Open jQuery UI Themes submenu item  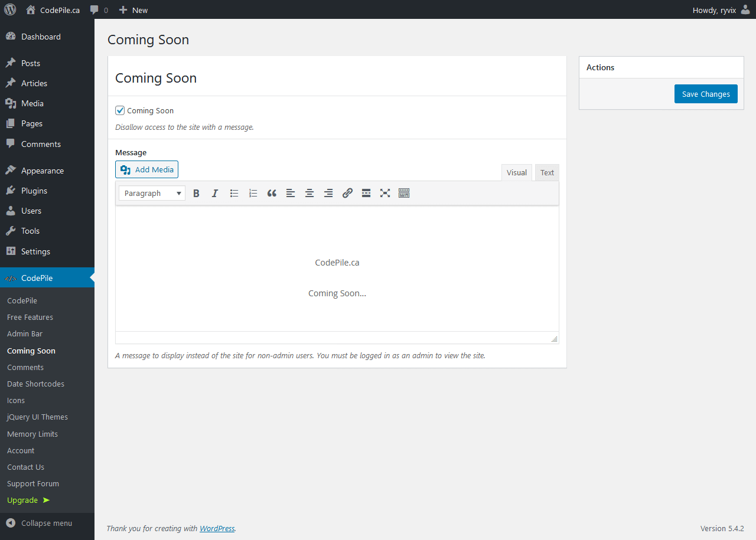pyautogui.click(x=37, y=417)
